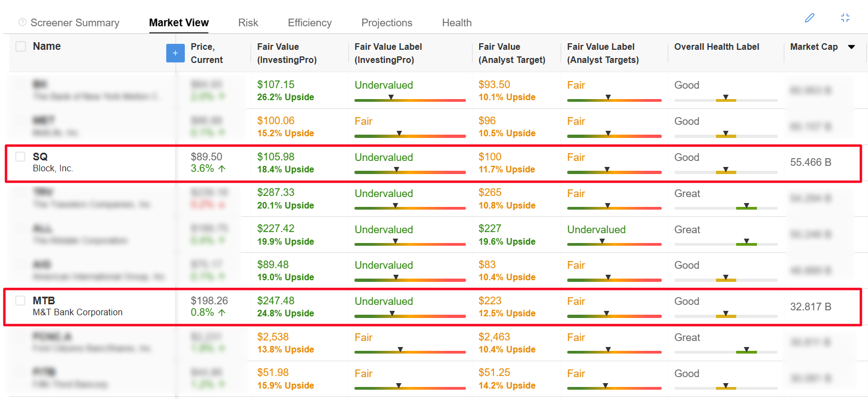The image size is (868, 399).
Task: Click the MTB market cap value 32.817 B
Action: (x=811, y=307)
